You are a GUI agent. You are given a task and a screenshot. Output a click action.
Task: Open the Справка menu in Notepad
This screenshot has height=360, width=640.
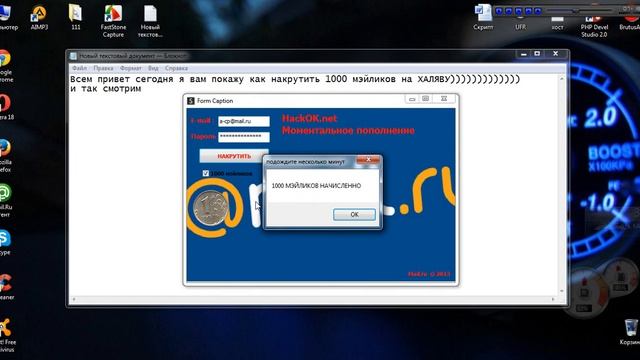[176, 68]
